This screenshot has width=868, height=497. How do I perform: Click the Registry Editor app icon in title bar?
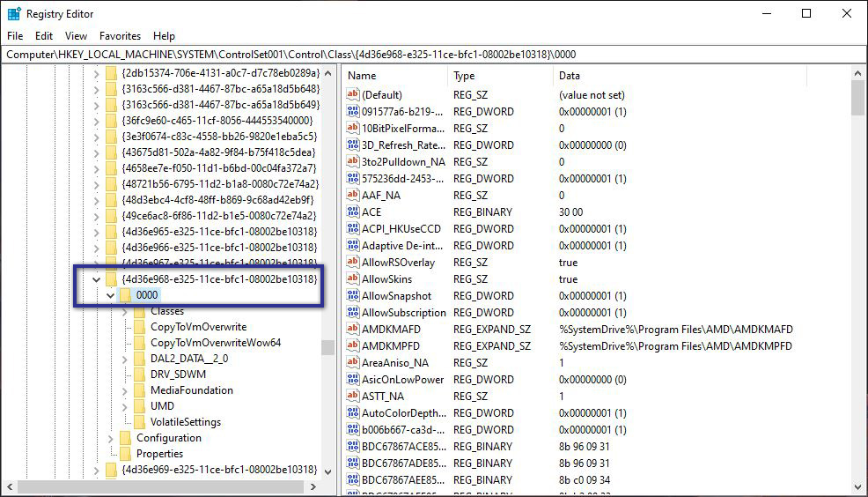(14, 13)
